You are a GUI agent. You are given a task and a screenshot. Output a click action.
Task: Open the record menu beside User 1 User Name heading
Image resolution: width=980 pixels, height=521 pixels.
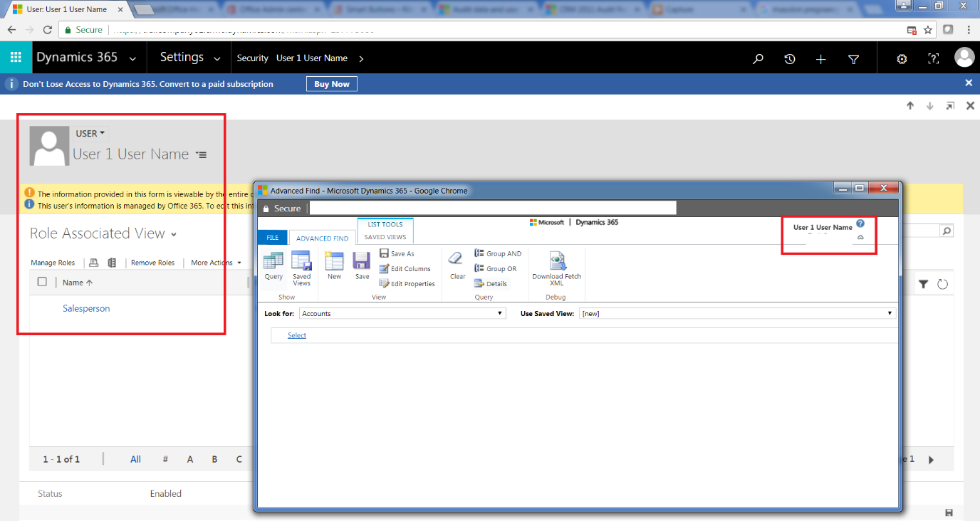[202, 154]
